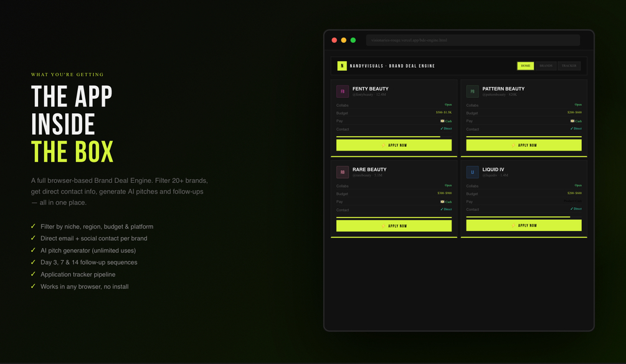Click the cash icon in Fenty Beauty card
626x364 pixels.
(x=442, y=121)
